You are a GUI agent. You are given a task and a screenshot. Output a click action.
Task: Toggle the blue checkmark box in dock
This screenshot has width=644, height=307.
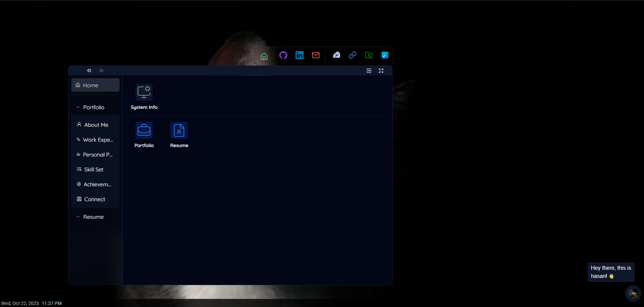385,55
